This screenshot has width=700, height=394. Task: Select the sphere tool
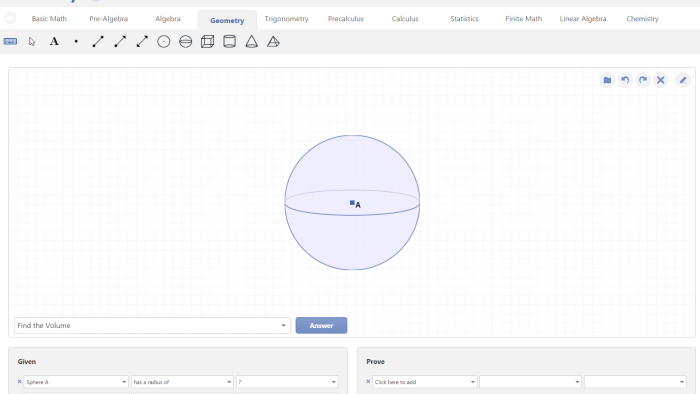point(186,41)
